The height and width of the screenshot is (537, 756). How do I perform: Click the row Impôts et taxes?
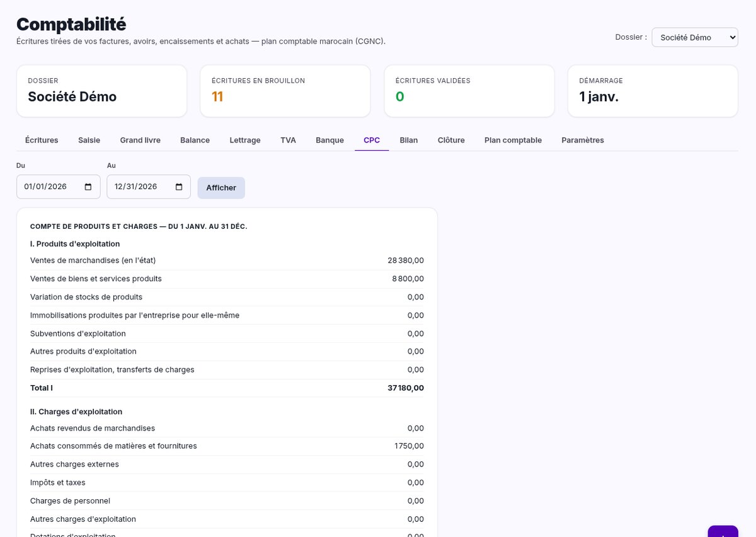point(227,483)
